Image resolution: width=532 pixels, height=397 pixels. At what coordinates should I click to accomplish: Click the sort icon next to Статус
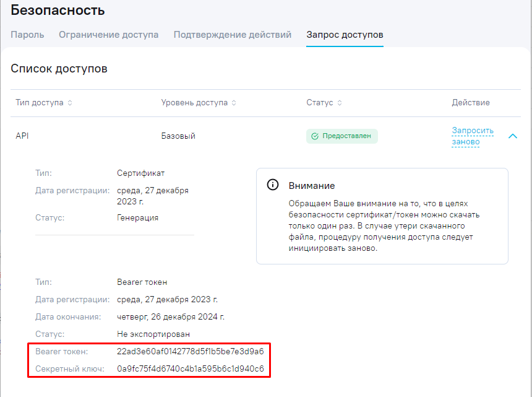click(x=340, y=103)
